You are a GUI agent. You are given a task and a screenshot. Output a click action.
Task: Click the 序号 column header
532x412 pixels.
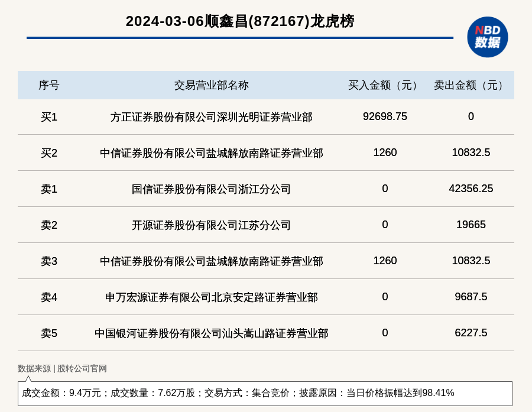pyautogui.click(x=49, y=85)
